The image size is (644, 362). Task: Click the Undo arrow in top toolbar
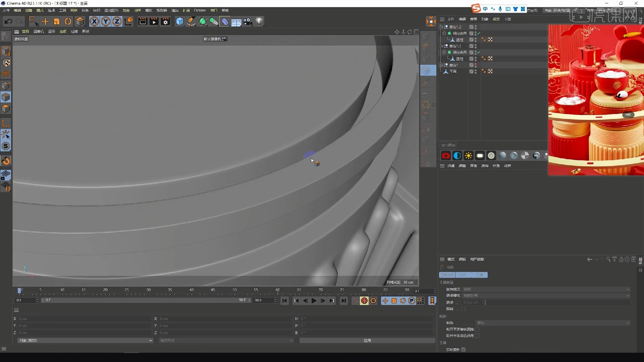[8, 21]
